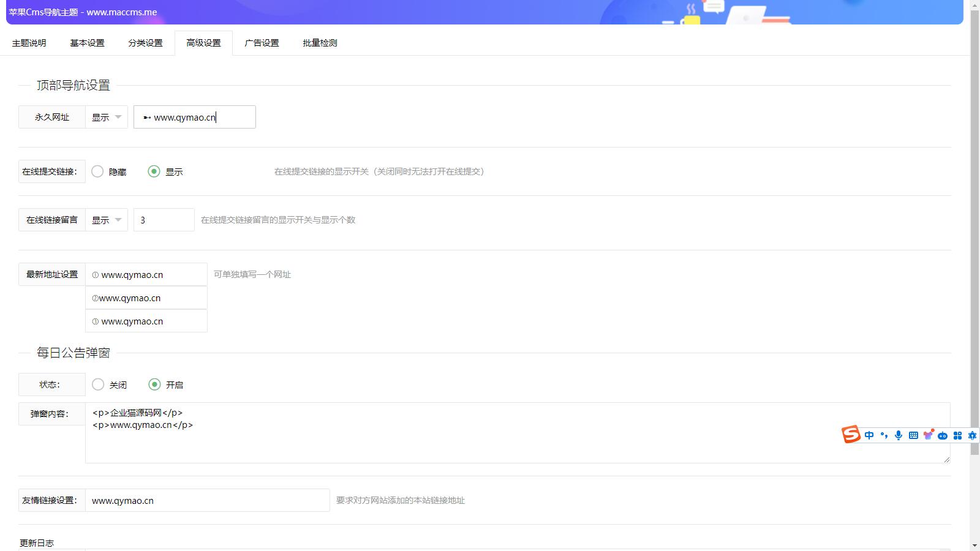Click the game controller icon in the input bar

pos(943,435)
